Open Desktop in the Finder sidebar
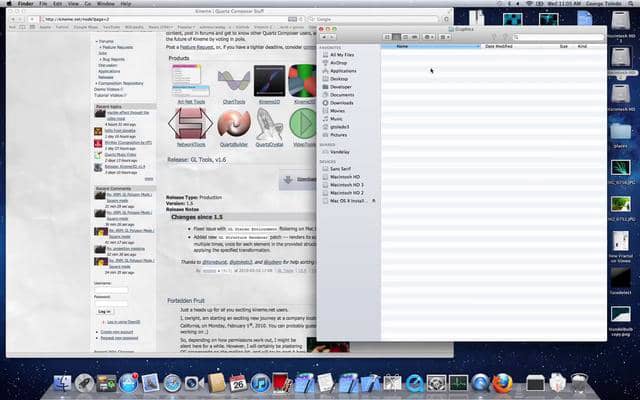The width and height of the screenshot is (640, 400). click(x=339, y=79)
